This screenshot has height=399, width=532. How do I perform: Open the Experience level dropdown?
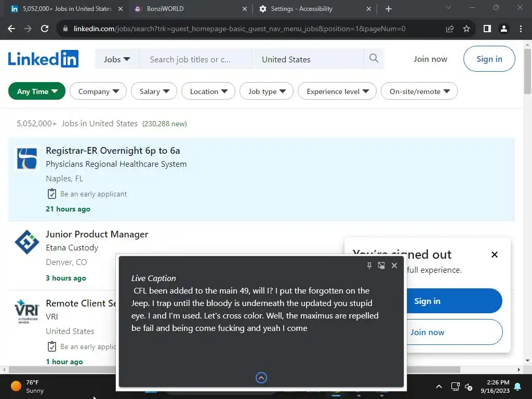(x=337, y=91)
